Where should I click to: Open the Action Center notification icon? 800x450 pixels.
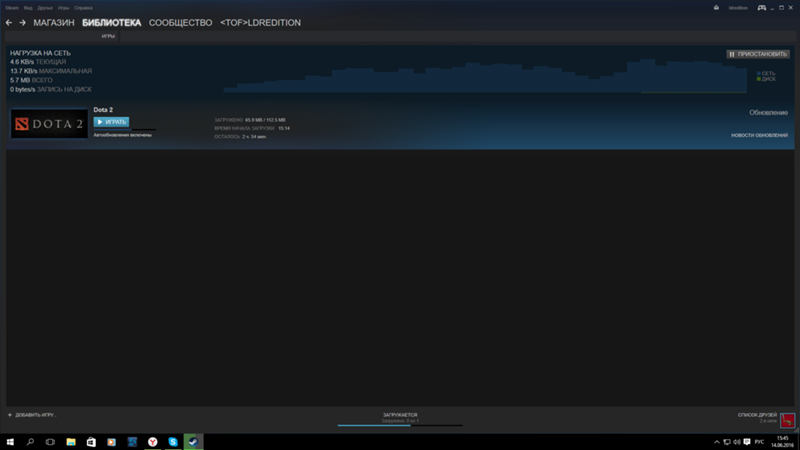747,442
